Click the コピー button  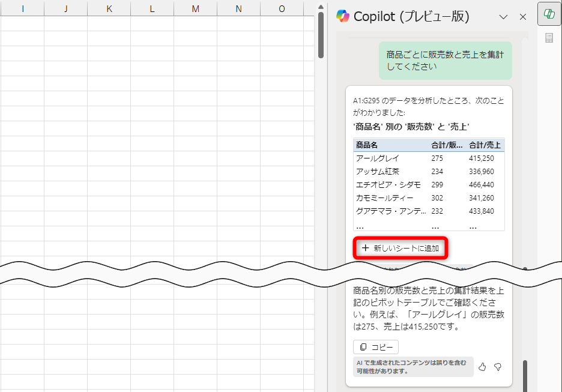coord(376,347)
